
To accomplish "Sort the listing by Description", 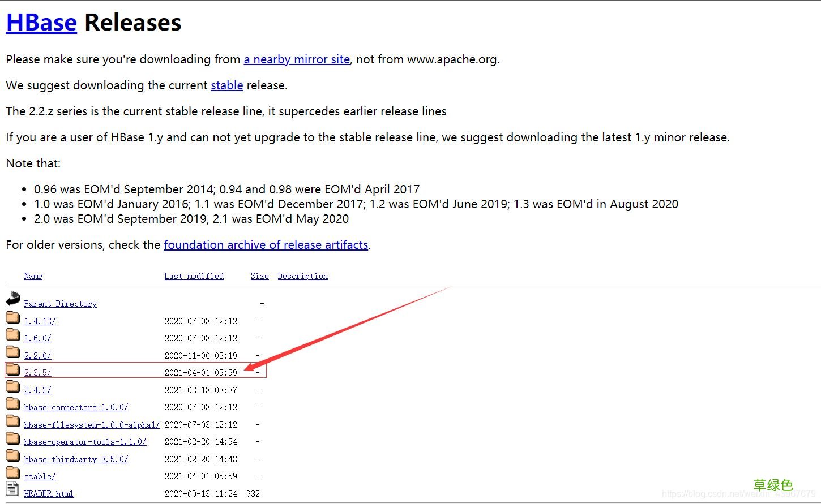I will pos(302,276).
